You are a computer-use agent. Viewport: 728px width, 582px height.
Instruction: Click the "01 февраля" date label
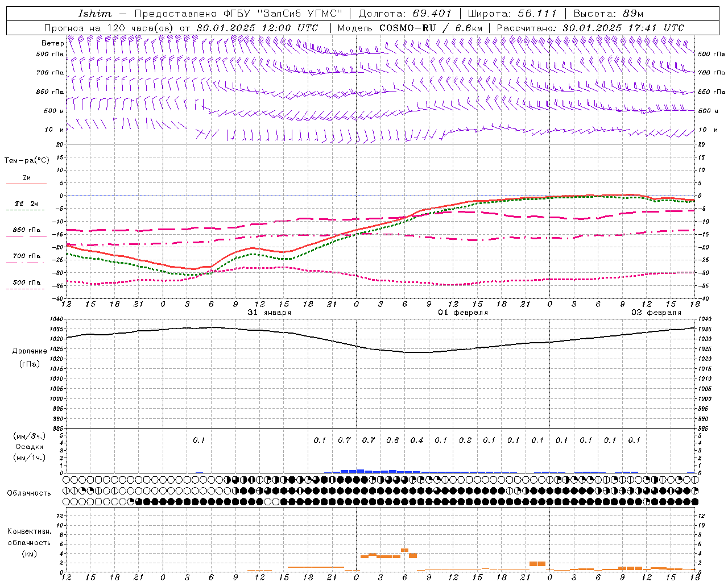(x=463, y=313)
